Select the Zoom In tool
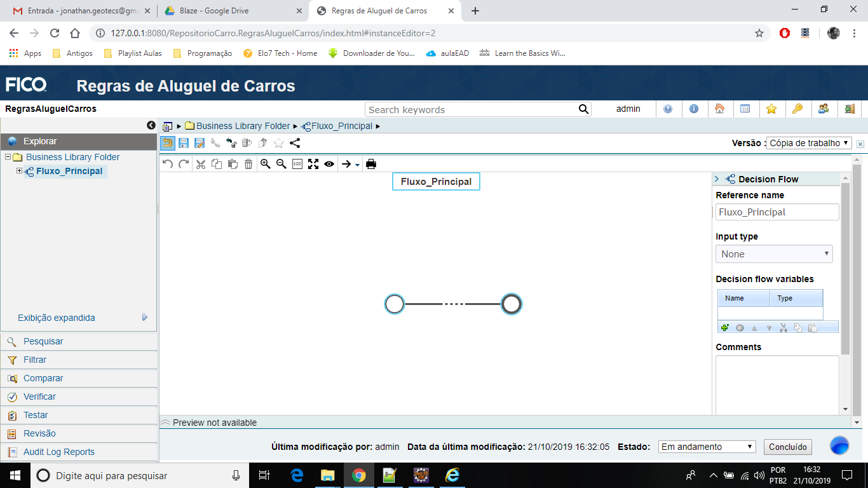The width and height of the screenshot is (868, 488). [266, 163]
